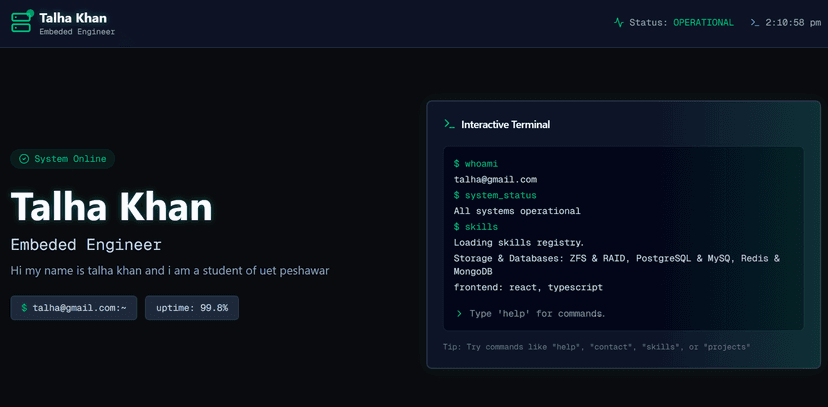Click the '$ system_status' terminal line
This screenshot has height=407, width=828.
[495, 195]
